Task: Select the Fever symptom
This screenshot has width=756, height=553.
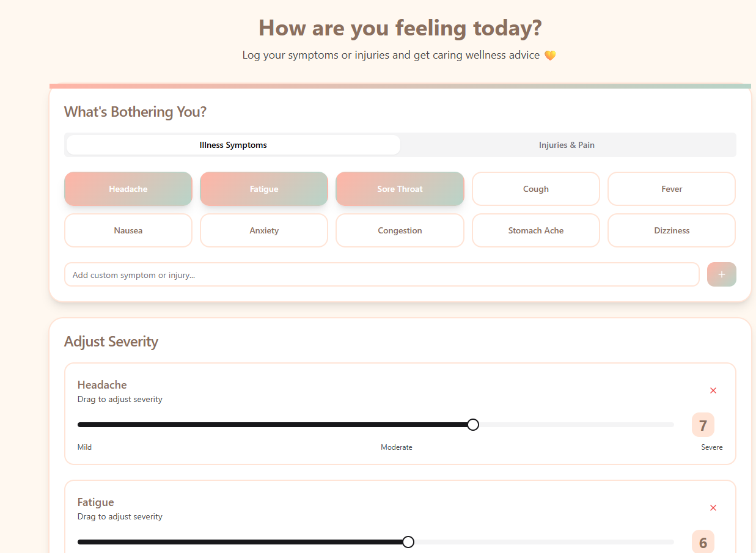Action: (x=672, y=189)
